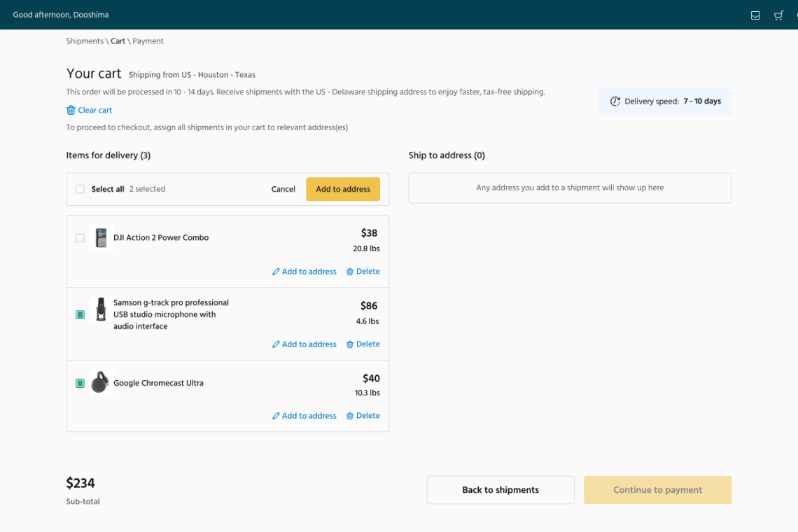The image size is (798, 532).
Task: Click the Good afternoon, Dooshima greeting
Action: 61,15
